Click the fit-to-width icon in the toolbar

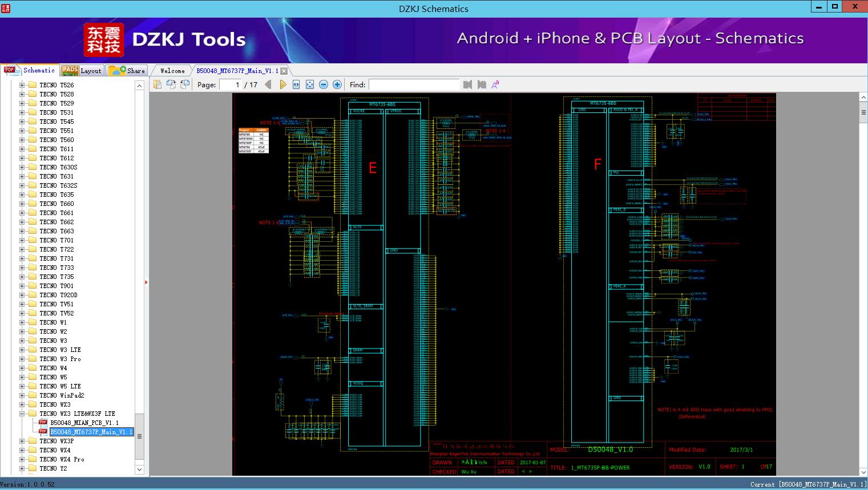click(296, 84)
